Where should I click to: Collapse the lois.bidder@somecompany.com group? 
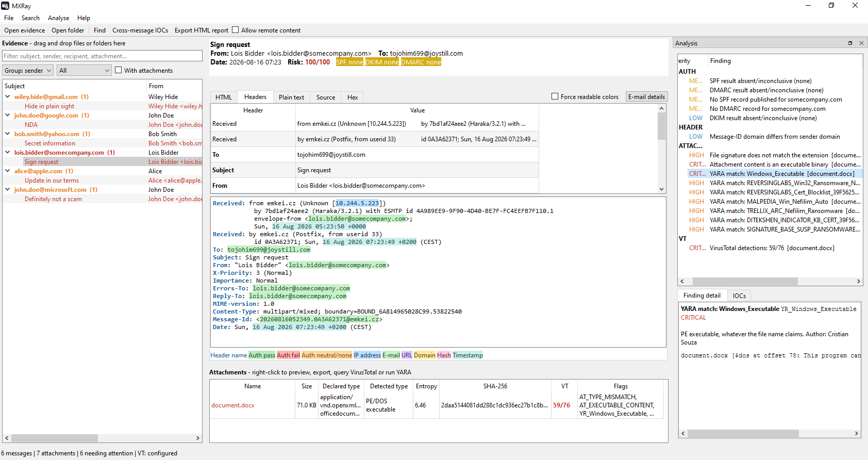click(8, 152)
